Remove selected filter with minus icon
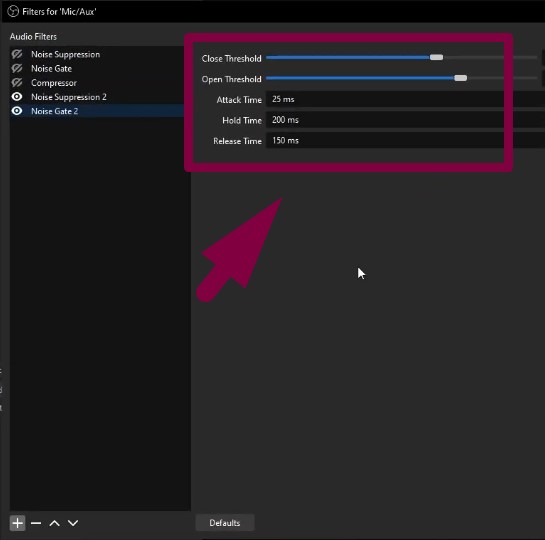This screenshot has height=540, width=545. pyautogui.click(x=36, y=523)
